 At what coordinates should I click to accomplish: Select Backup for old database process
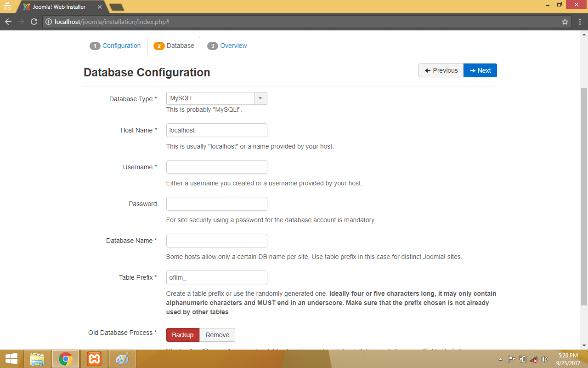182,335
